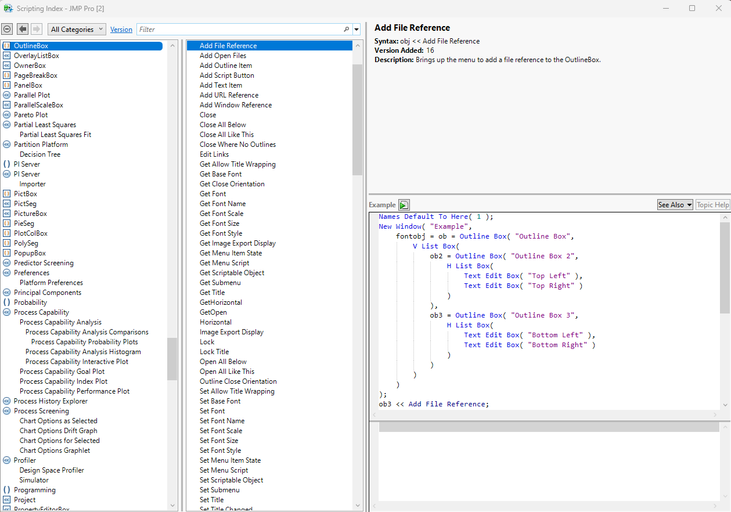
Task: Click the magnifier search icon in the filter box
Action: coord(346,30)
